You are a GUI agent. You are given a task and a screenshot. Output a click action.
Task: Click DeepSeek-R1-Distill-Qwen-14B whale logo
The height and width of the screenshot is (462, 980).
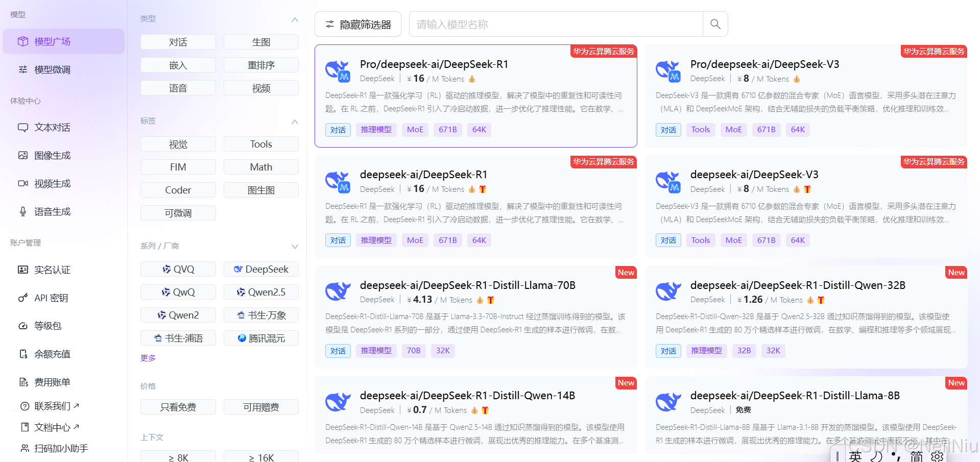[338, 402]
